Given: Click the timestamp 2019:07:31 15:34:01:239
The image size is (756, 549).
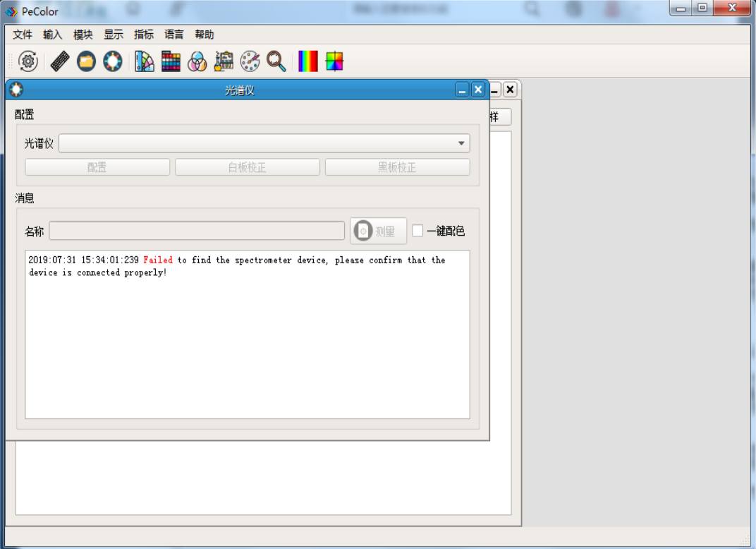Looking at the screenshot, I should pos(83,260).
